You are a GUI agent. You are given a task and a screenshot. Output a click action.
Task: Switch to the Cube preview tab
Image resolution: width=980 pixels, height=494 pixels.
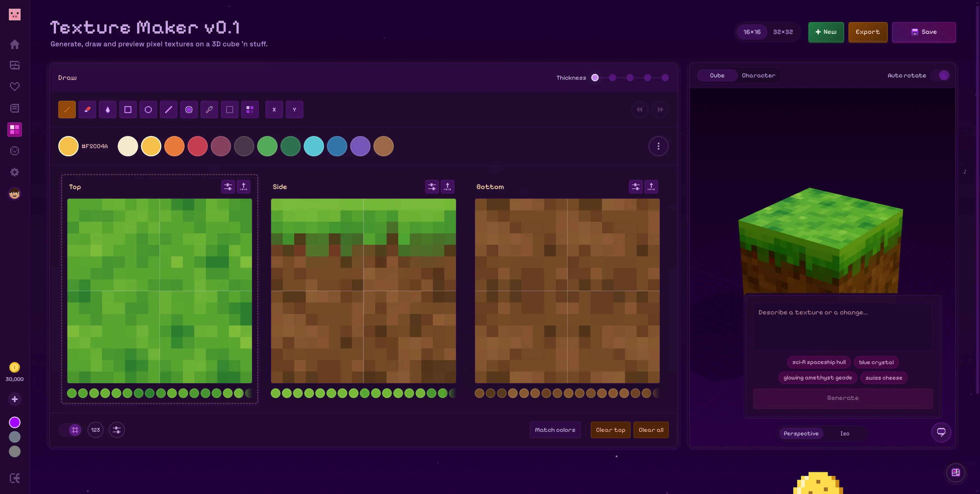pyautogui.click(x=717, y=75)
